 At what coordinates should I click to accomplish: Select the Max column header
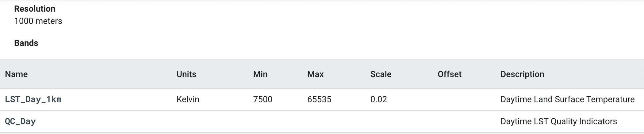[x=315, y=74]
